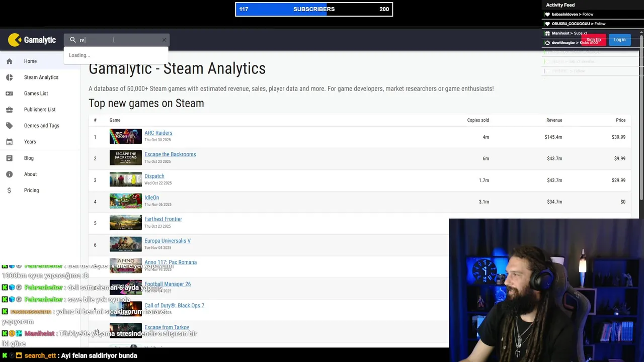The image size is (644, 362).
Task: Click Dispatch copies sold 1.7m
Action: pyautogui.click(x=484, y=180)
